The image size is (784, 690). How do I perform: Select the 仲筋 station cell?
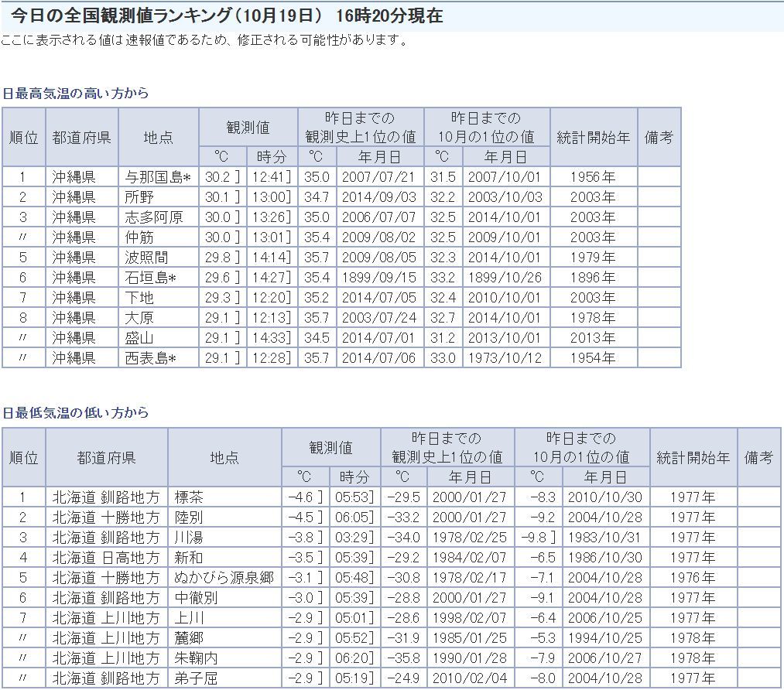[159, 237]
